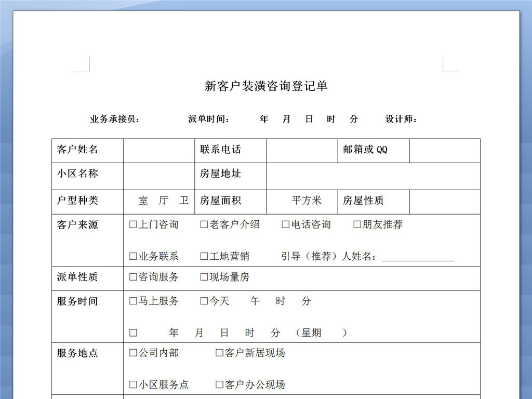Tick the 现场量房 checkbox
The height and width of the screenshot is (399, 532).
pos(204,277)
